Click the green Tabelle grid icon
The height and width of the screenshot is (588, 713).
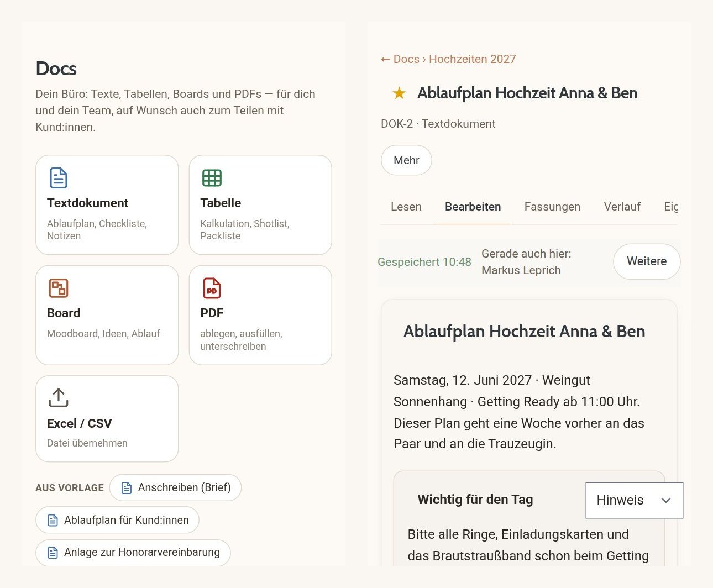(x=212, y=178)
